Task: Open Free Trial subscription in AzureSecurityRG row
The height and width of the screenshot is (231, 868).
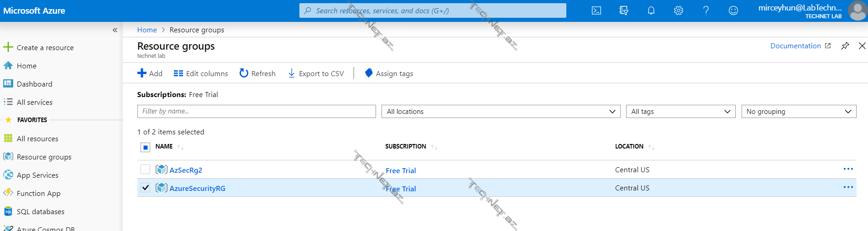Action: click(401, 189)
